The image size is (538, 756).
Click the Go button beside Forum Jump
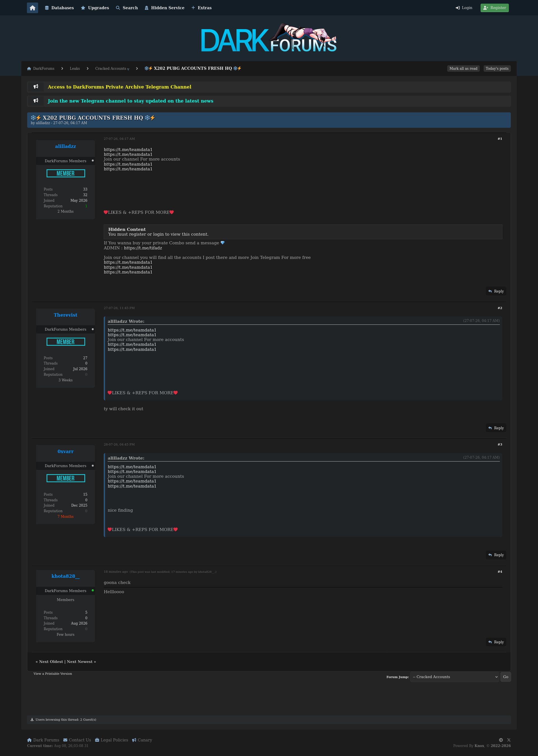pos(505,677)
